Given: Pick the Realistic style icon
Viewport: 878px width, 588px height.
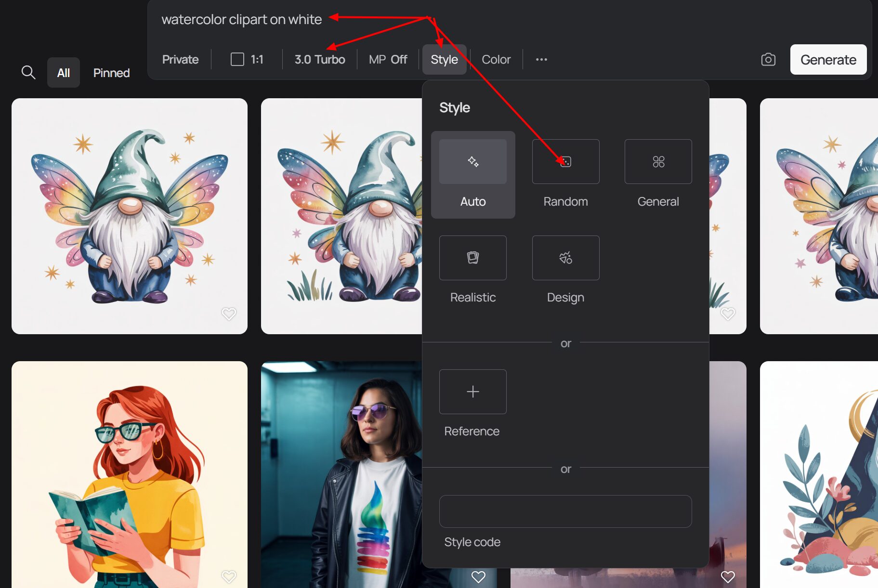Looking at the screenshot, I should pos(472,258).
